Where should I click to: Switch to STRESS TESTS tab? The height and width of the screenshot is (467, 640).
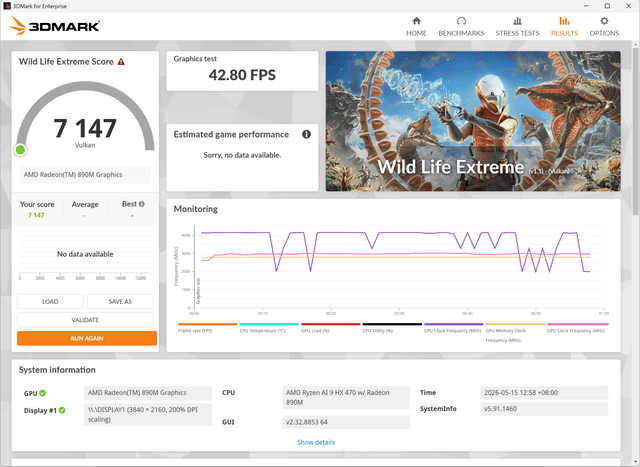pyautogui.click(x=517, y=27)
